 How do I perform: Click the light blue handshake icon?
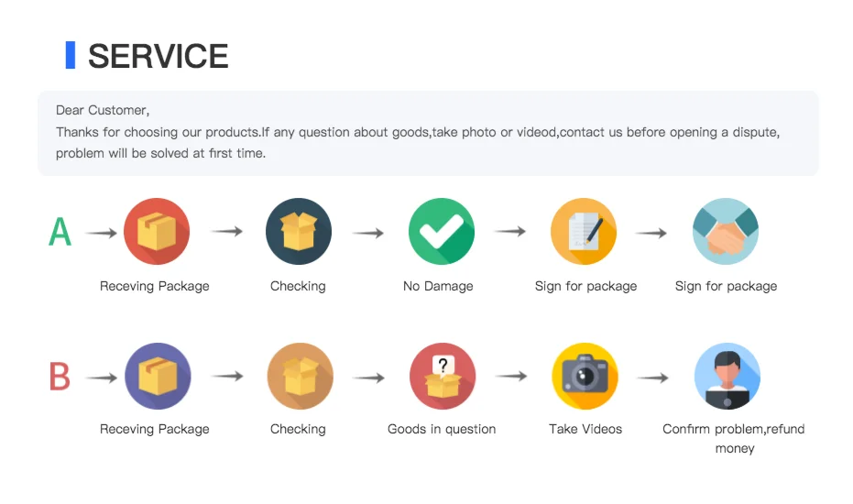(726, 232)
